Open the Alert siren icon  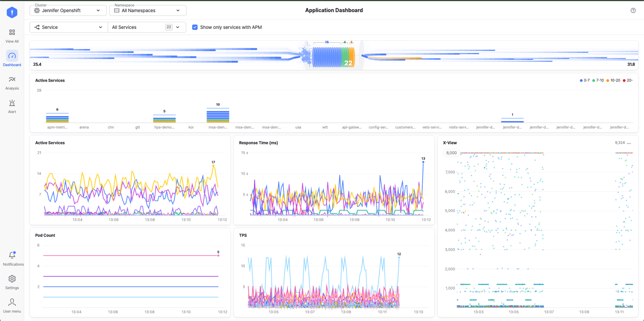click(12, 103)
